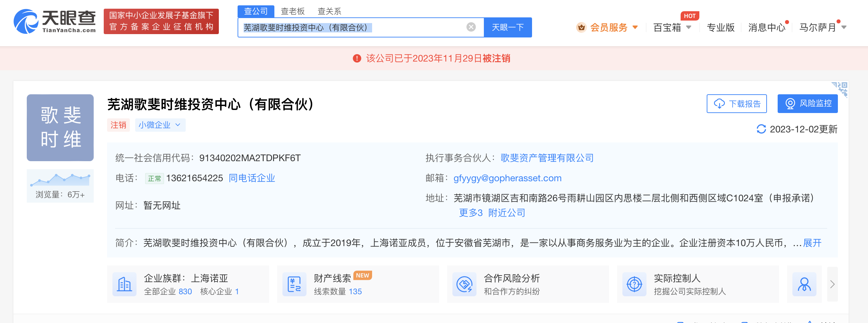Open 专业版 in the top navigation

720,27
